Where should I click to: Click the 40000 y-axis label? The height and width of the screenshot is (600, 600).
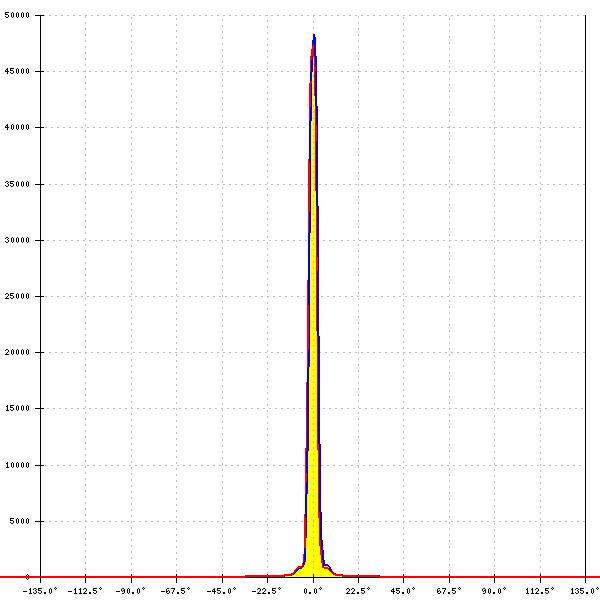[17, 127]
